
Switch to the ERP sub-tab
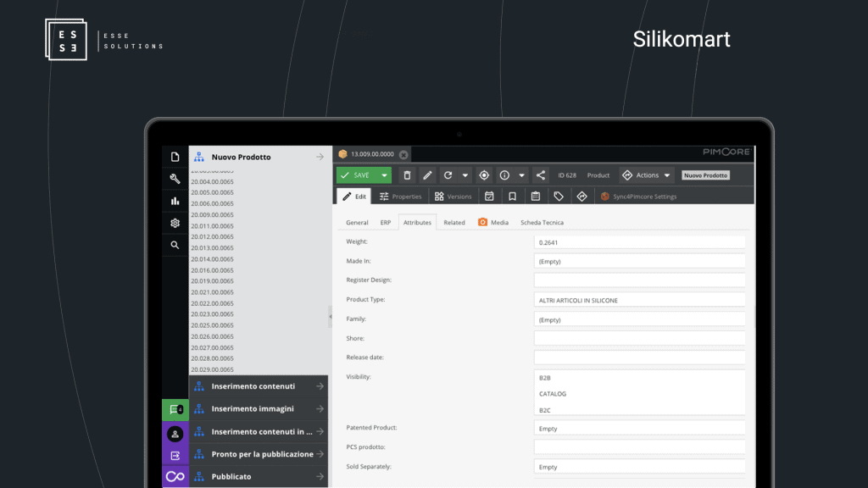point(386,223)
